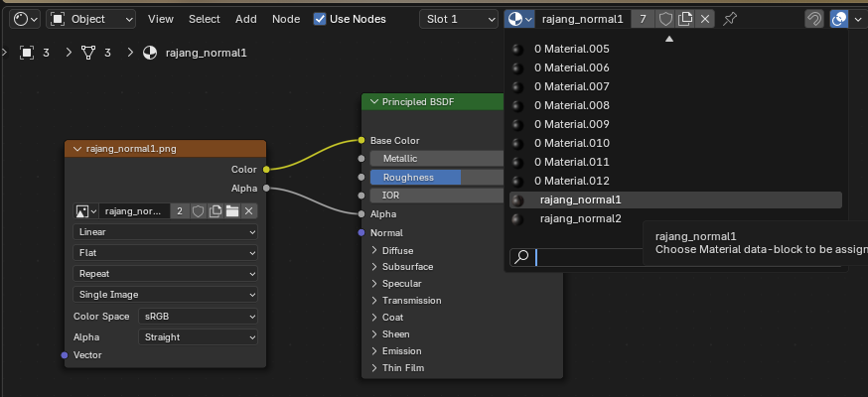
Task: Select rajang_normal2 from the material list
Action: pyautogui.click(x=580, y=218)
